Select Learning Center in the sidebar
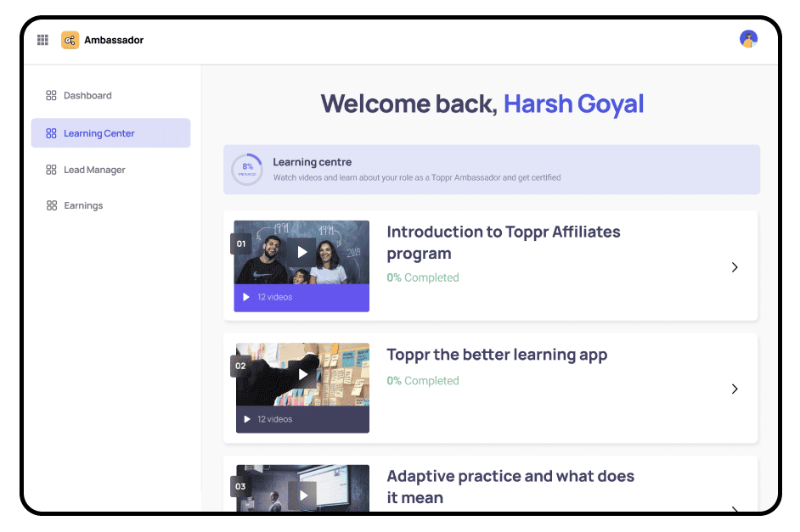The height and width of the screenshot is (532, 800). (110, 133)
